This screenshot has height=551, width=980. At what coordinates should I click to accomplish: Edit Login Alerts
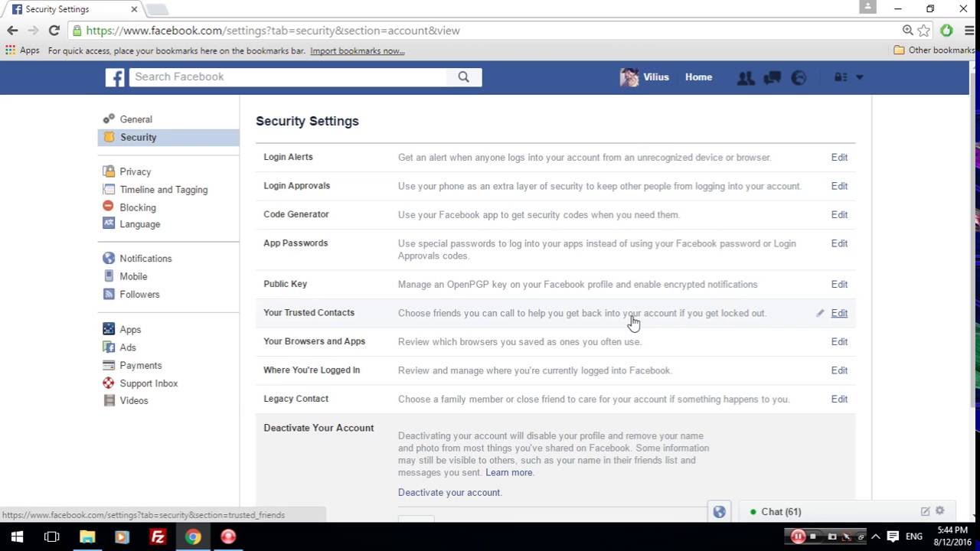point(839,158)
